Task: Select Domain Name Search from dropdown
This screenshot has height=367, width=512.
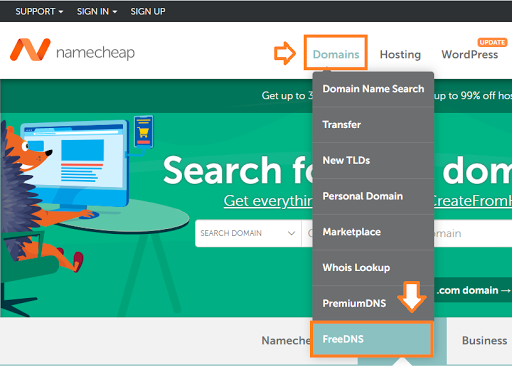Action: pyautogui.click(x=373, y=89)
